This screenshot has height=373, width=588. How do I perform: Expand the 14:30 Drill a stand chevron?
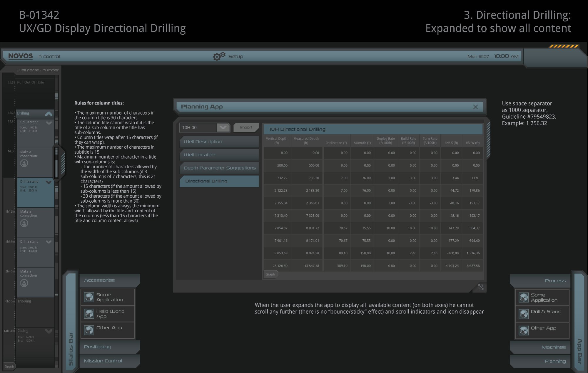tap(49, 123)
